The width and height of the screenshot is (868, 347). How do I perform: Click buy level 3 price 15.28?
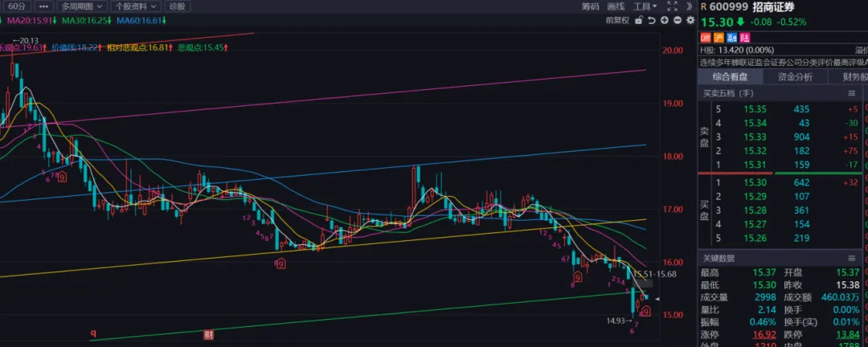(x=754, y=210)
